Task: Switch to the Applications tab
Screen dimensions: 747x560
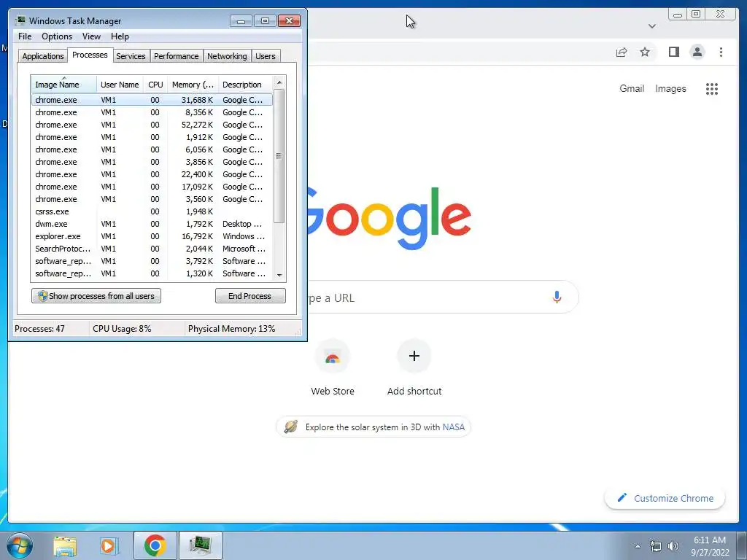Action: click(43, 55)
